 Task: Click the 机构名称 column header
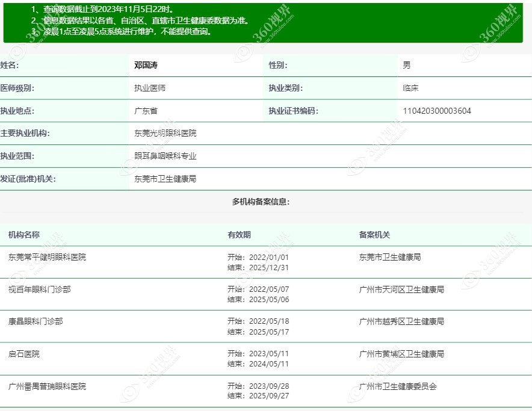(x=23, y=235)
